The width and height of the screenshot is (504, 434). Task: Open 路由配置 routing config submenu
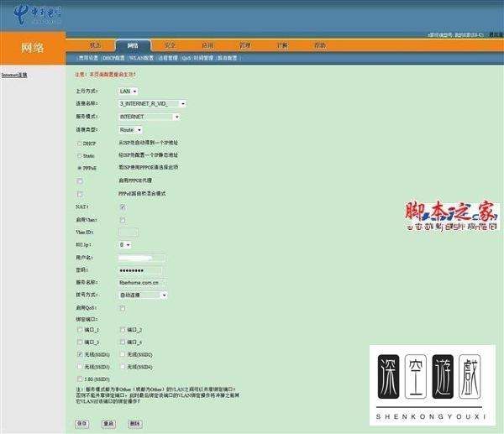(x=228, y=58)
